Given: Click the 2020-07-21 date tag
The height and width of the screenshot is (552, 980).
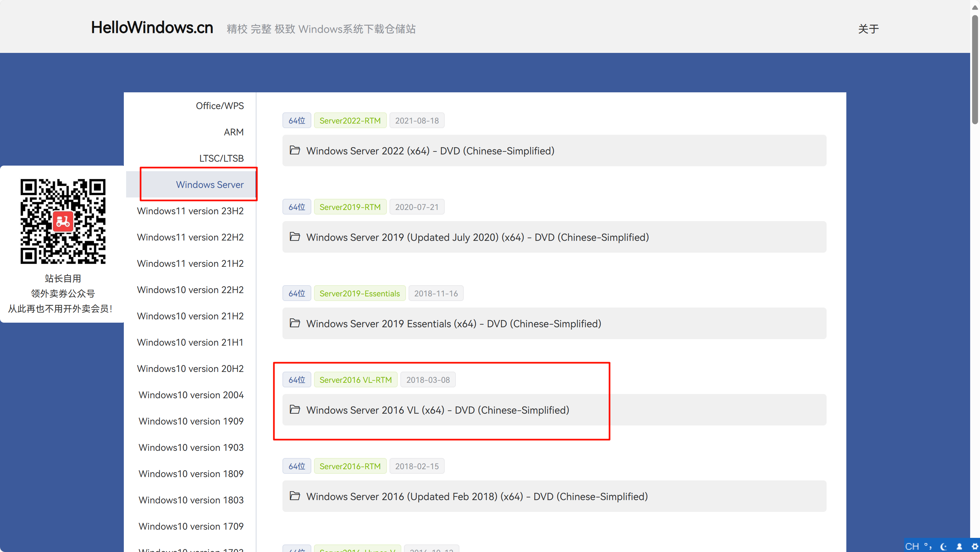Looking at the screenshot, I should [x=416, y=207].
